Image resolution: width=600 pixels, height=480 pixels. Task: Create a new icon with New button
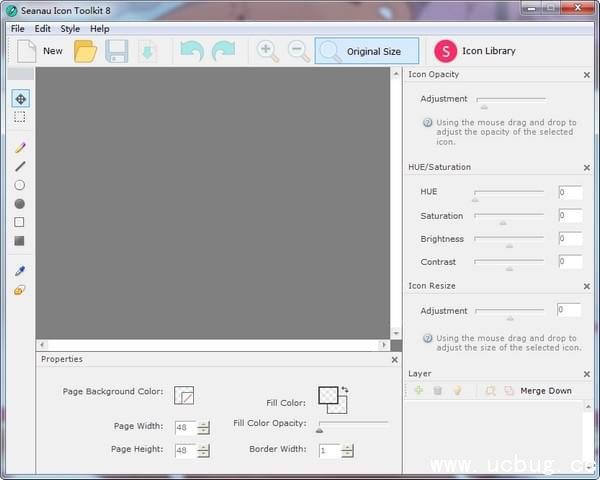tap(40, 51)
